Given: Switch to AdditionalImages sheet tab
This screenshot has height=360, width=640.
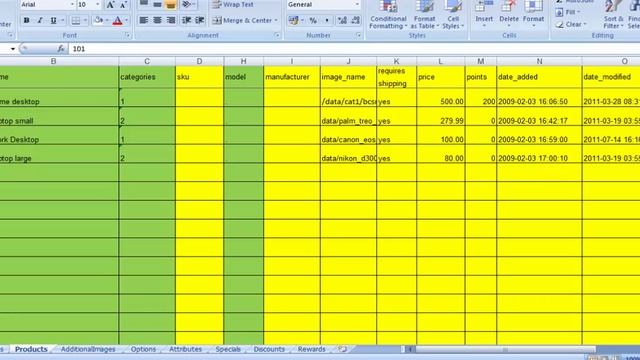Looking at the screenshot, I should [x=88, y=349].
